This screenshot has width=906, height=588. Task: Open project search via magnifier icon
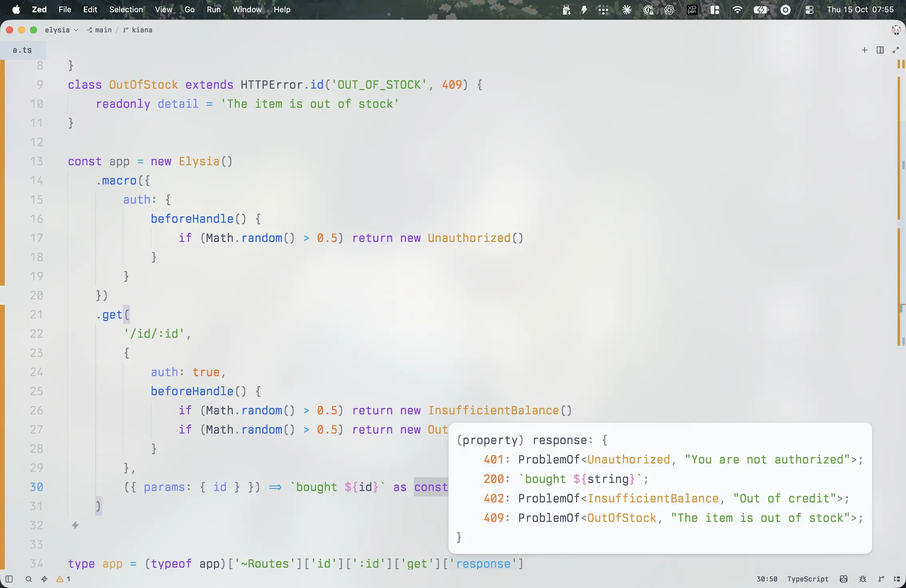pos(28,579)
